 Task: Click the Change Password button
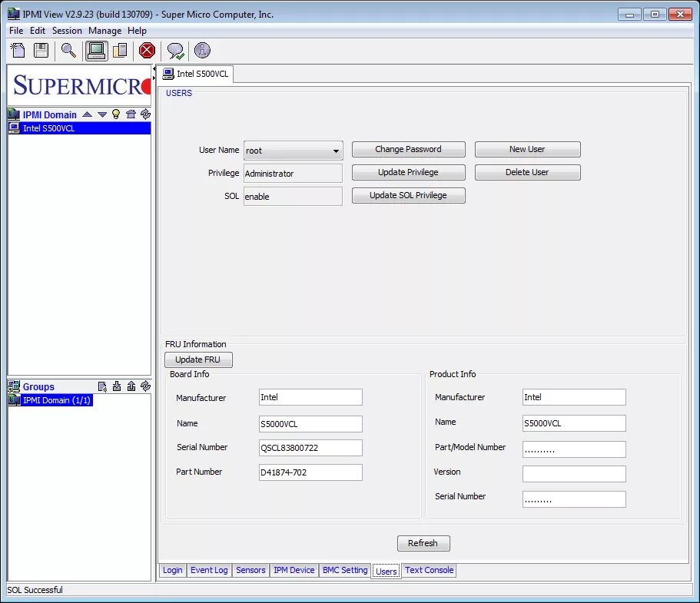(409, 149)
